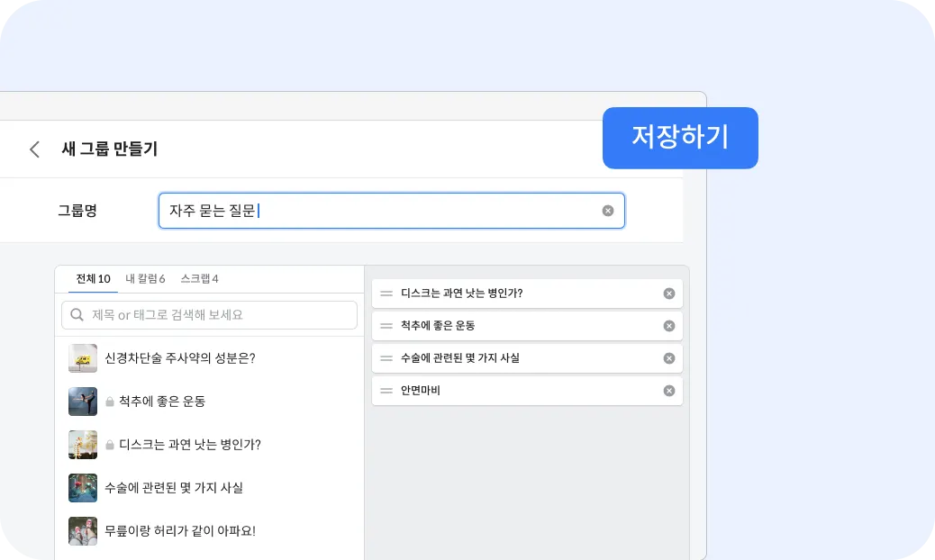Image resolution: width=935 pixels, height=560 pixels.
Task: Remove 척추에 좋은 운동 from selected list
Action: point(669,326)
